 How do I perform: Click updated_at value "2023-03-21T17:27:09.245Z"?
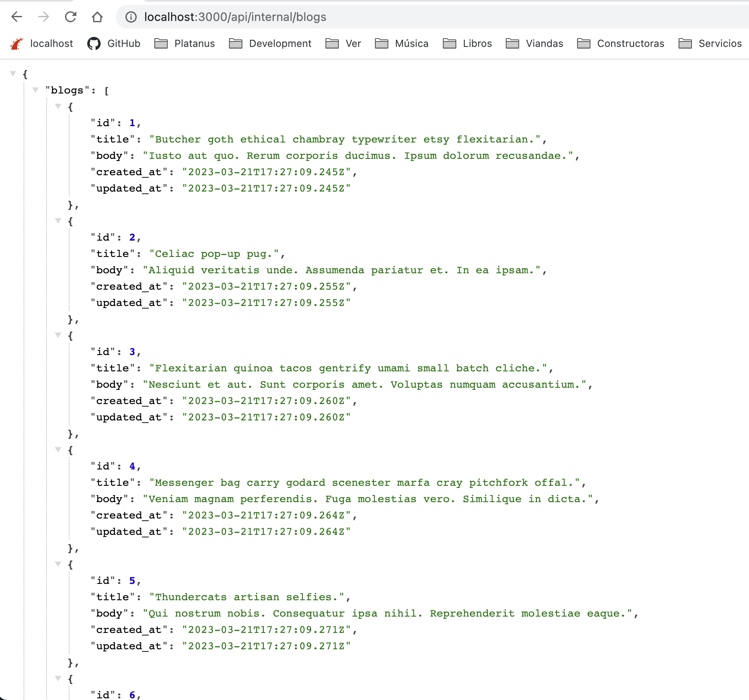tap(266, 188)
